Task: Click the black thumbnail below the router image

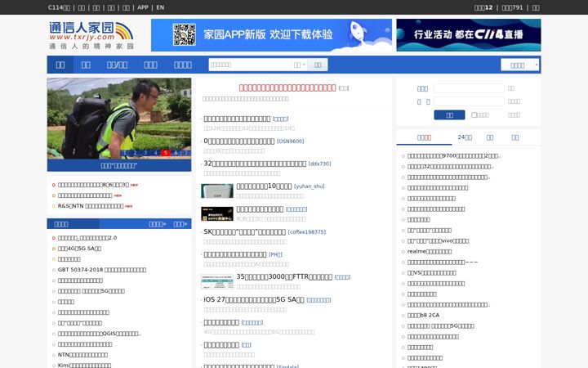Action: [217, 213]
